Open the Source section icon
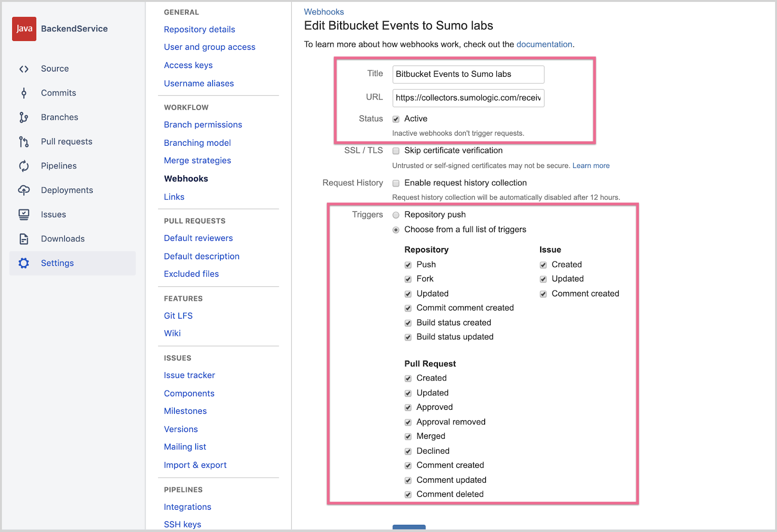 point(24,69)
